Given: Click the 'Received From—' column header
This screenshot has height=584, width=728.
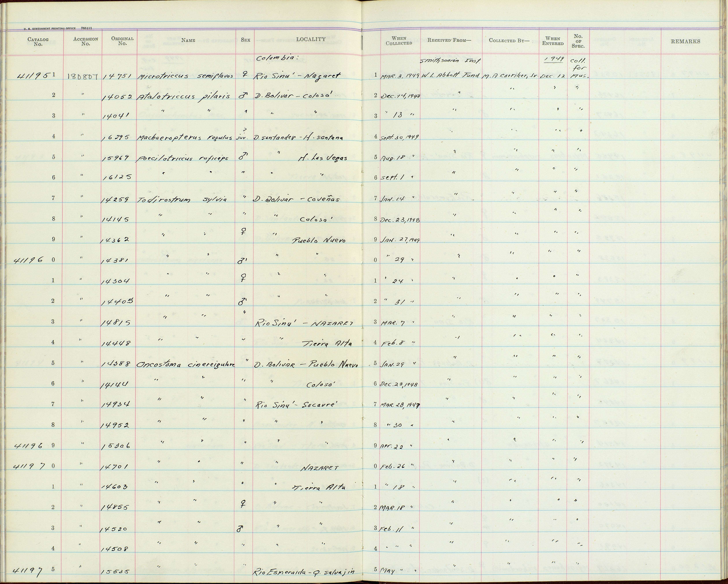Looking at the screenshot, I should [x=449, y=40].
